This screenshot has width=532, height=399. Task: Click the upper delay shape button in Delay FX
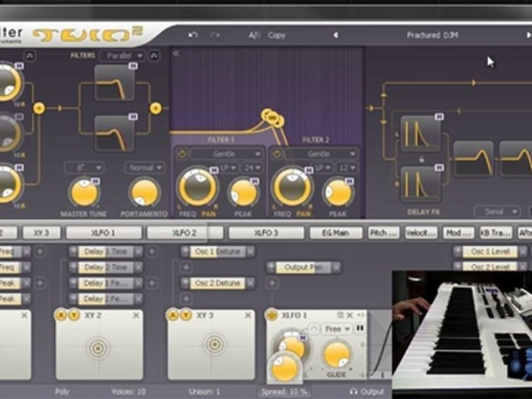click(x=421, y=134)
